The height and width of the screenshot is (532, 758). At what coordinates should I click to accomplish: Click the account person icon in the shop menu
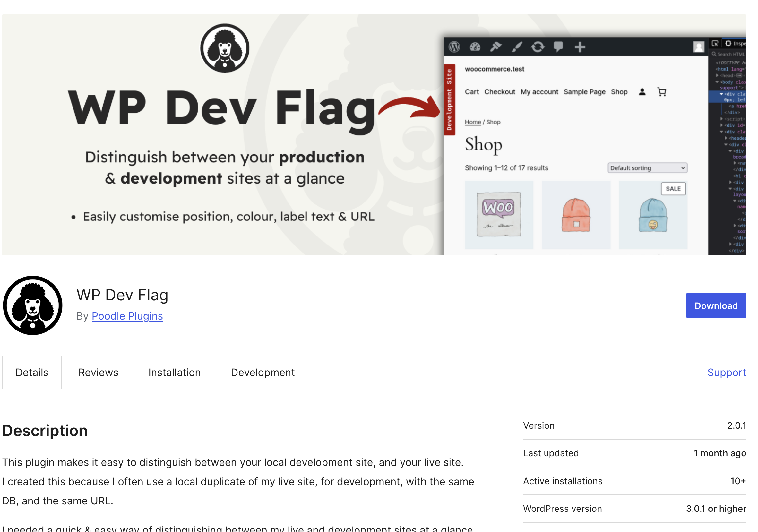642,92
